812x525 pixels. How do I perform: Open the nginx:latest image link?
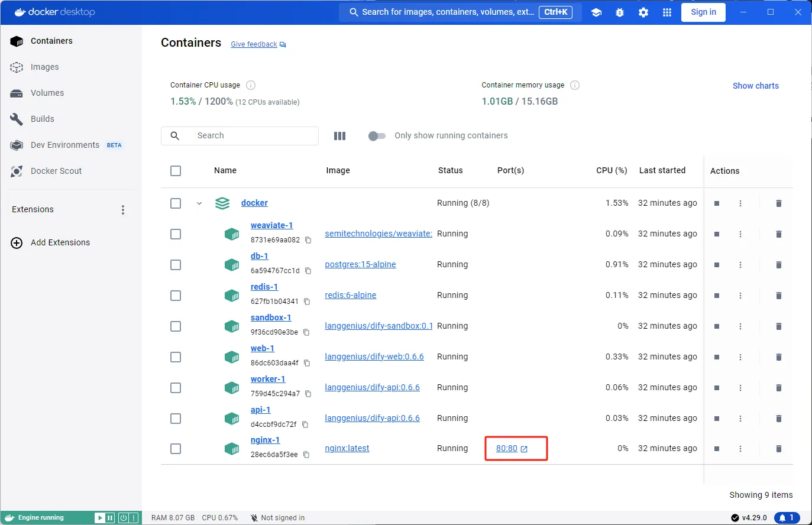pyautogui.click(x=347, y=448)
